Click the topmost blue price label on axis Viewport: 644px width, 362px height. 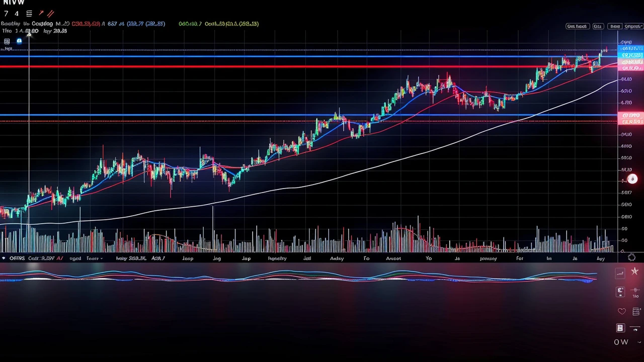click(x=631, y=49)
